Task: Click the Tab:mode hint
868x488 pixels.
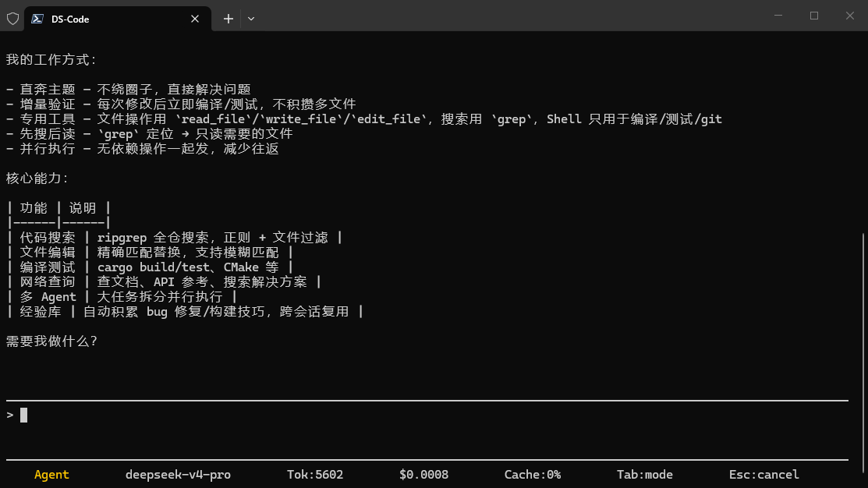Action: (x=645, y=475)
